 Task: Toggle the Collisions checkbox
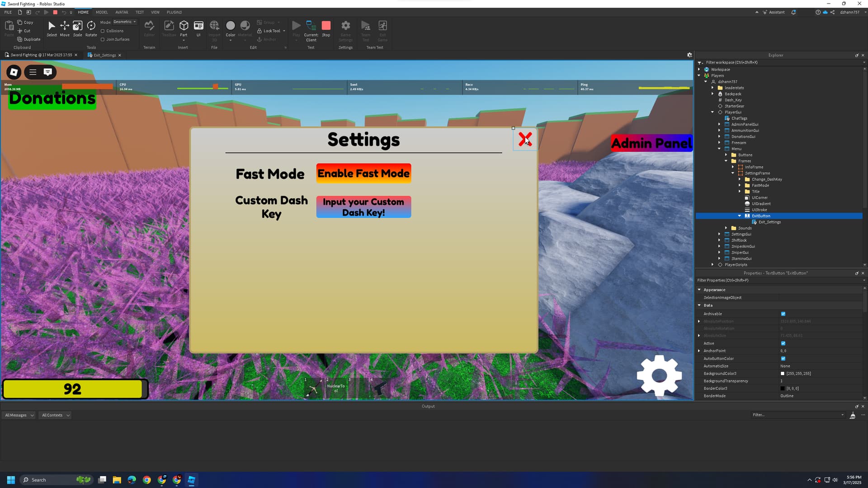[x=103, y=31]
